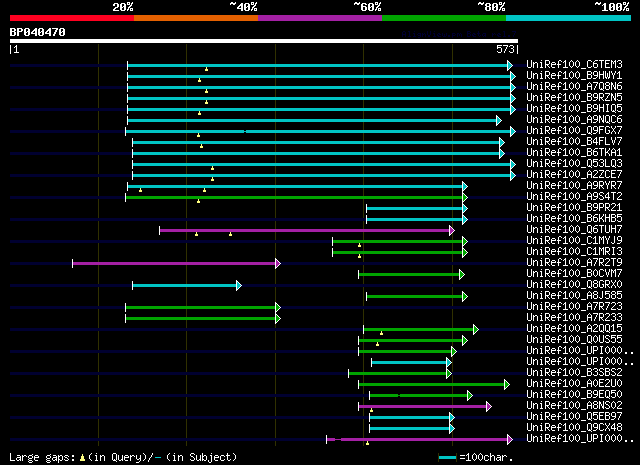Click the purple ~60% identity legend segment

tap(320, 18)
